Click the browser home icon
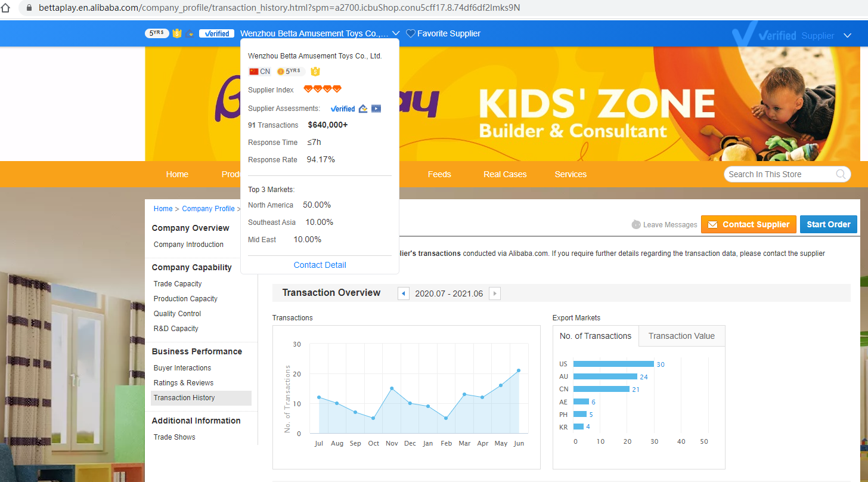The image size is (868, 482). pos(6,8)
